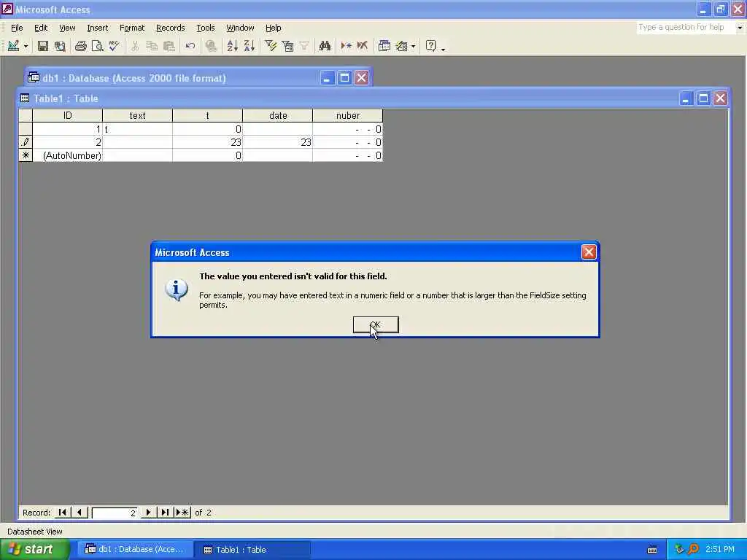Click the Microsoft Access Help icon
747x560 pixels.
(x=430, y=46)
